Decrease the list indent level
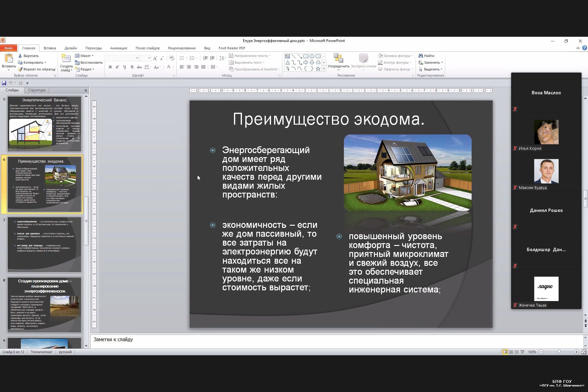 pos(205,58)
